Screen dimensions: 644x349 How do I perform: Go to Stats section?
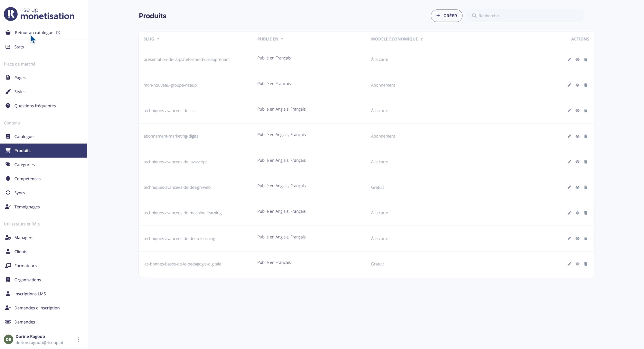[x=19, y=47]
